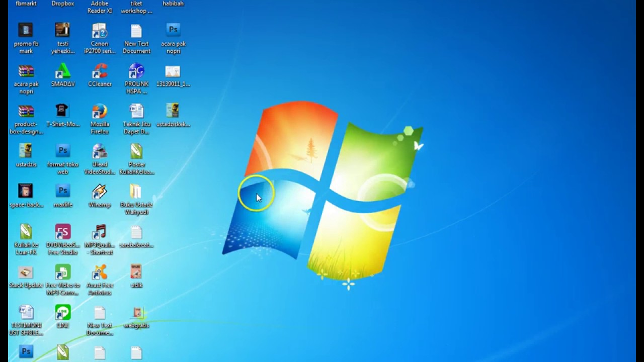
Task: Launch Winamp media player shortcut
Action: 100,191
